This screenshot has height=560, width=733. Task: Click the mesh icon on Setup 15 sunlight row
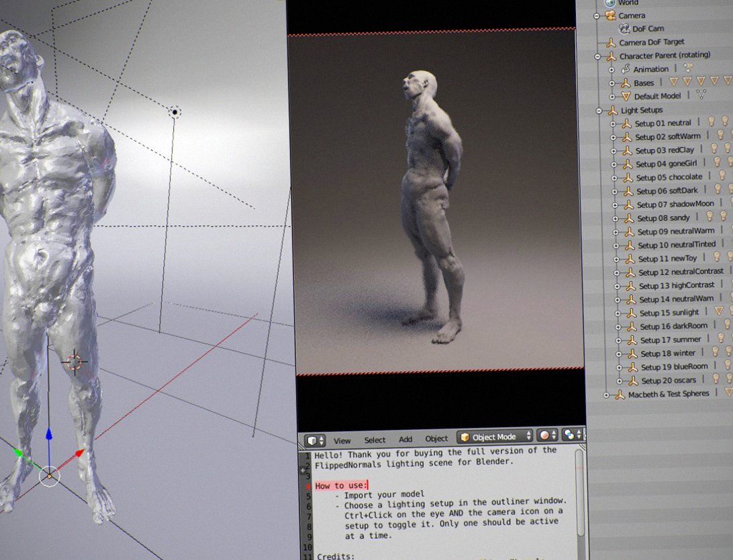tap(719, 311)
